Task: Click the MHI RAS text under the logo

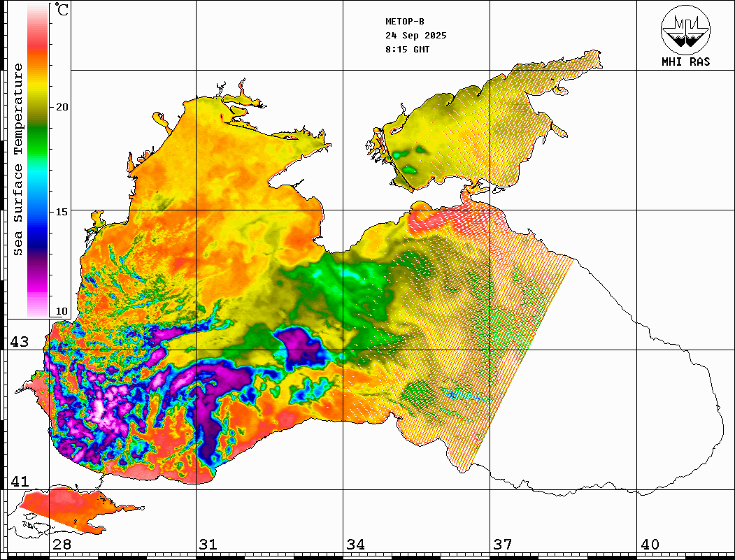Action: click(x=685, y=62)
